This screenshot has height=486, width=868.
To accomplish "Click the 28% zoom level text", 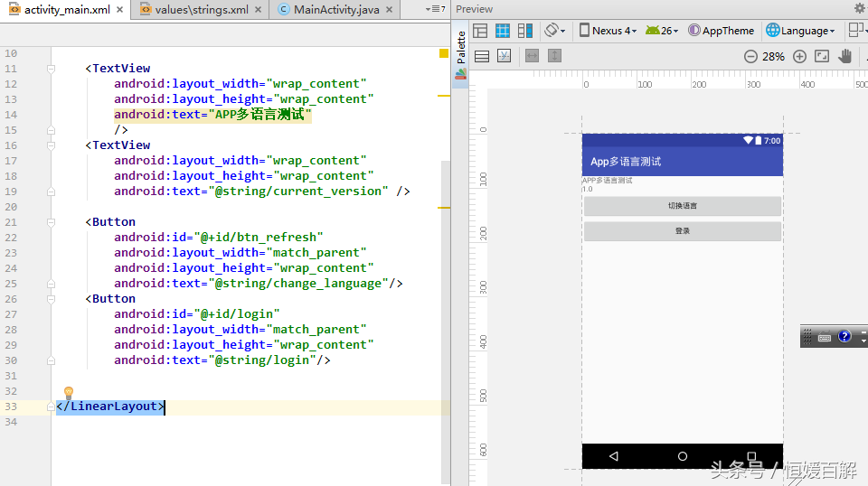I will pos(773,56).
